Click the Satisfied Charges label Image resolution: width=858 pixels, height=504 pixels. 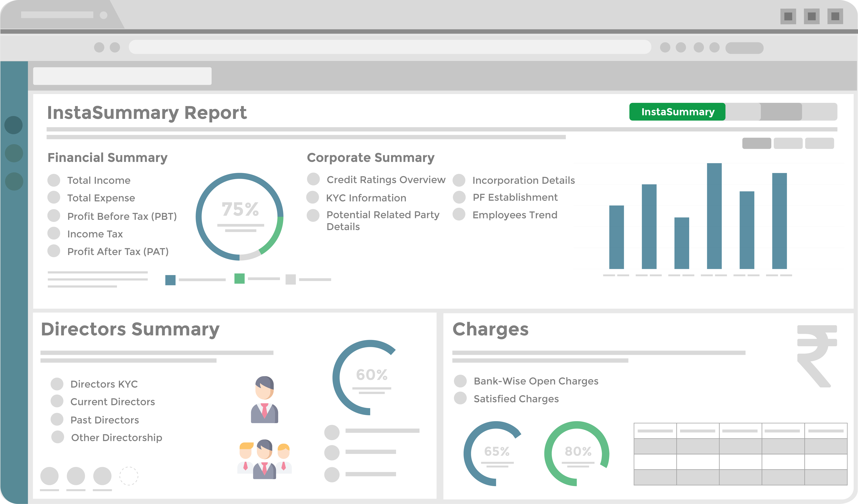click(x=516, y=399)
